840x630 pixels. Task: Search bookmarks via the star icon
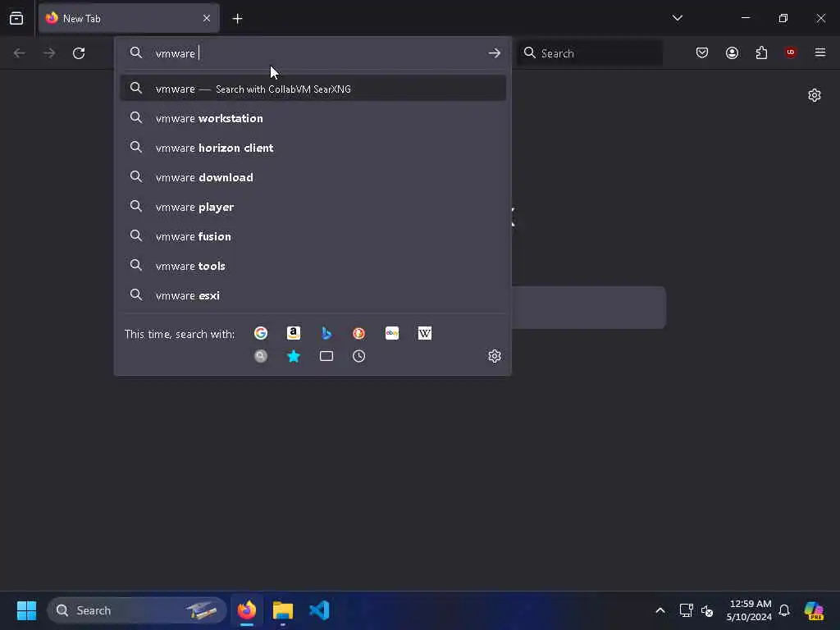click(294, 356)
